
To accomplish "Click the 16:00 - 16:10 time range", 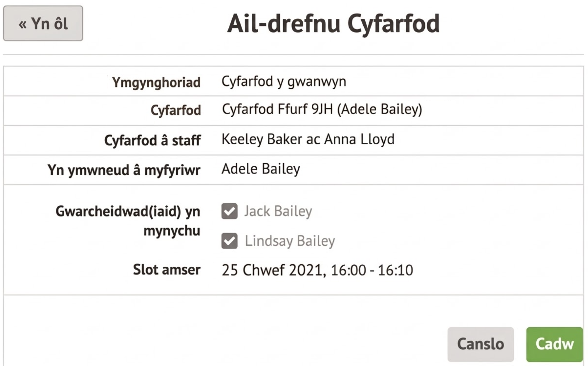I will point(372,270).
